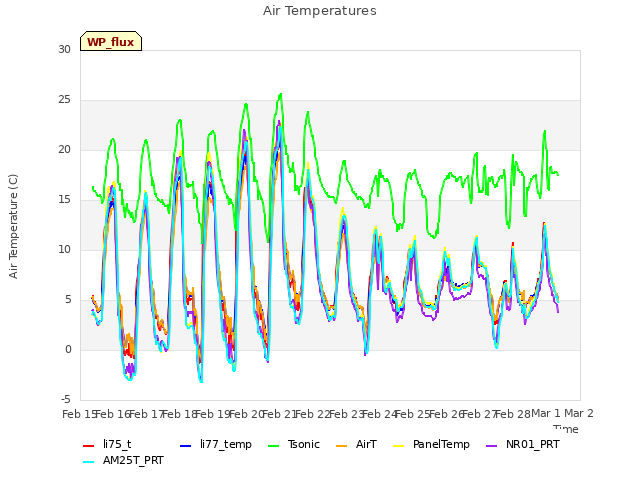Click the 0 y-axis tick label
640x480 pixels.
(68, 350)
